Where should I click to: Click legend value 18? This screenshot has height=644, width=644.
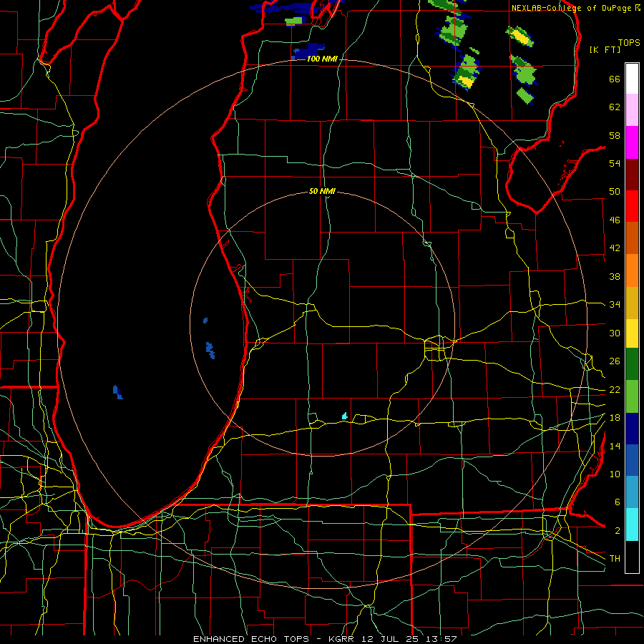(615, 418)
